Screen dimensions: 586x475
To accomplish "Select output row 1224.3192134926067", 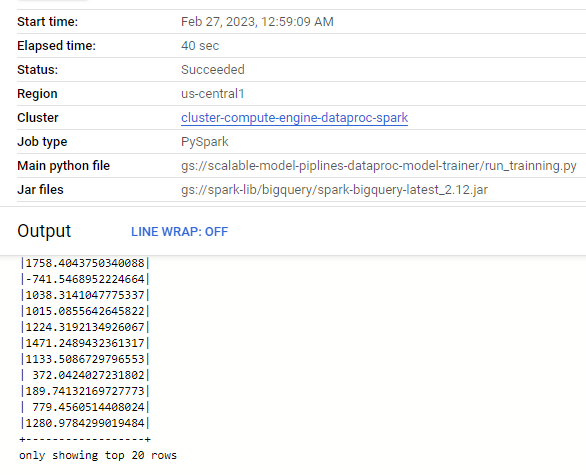I will [x=85, y=327].
